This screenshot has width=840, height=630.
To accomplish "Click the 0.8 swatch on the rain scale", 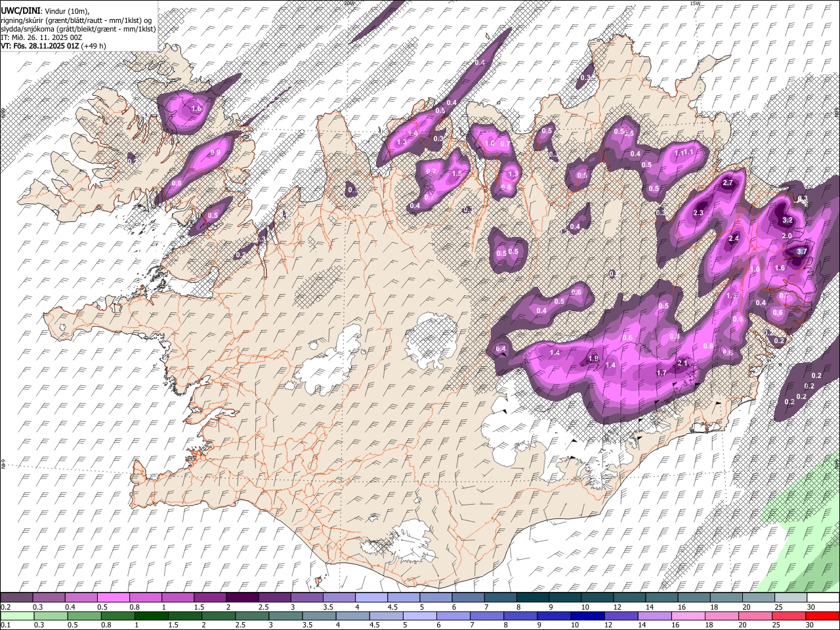I will [117, 616].
